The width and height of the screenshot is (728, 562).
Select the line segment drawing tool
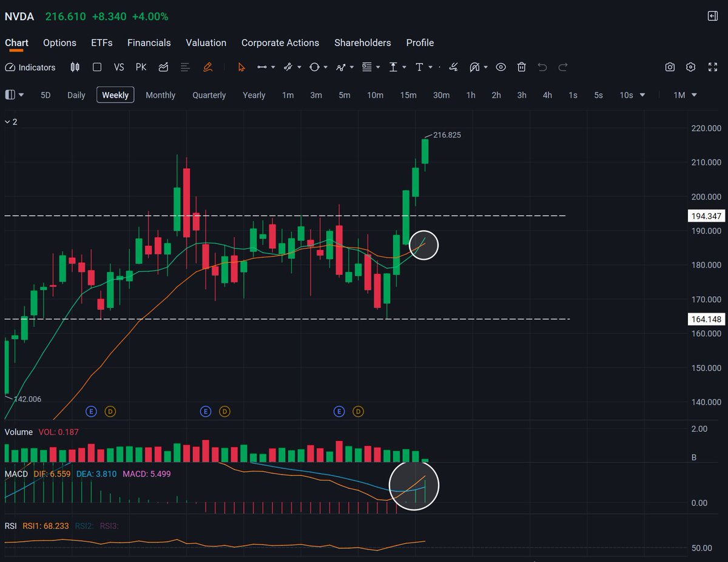[262, 67]
